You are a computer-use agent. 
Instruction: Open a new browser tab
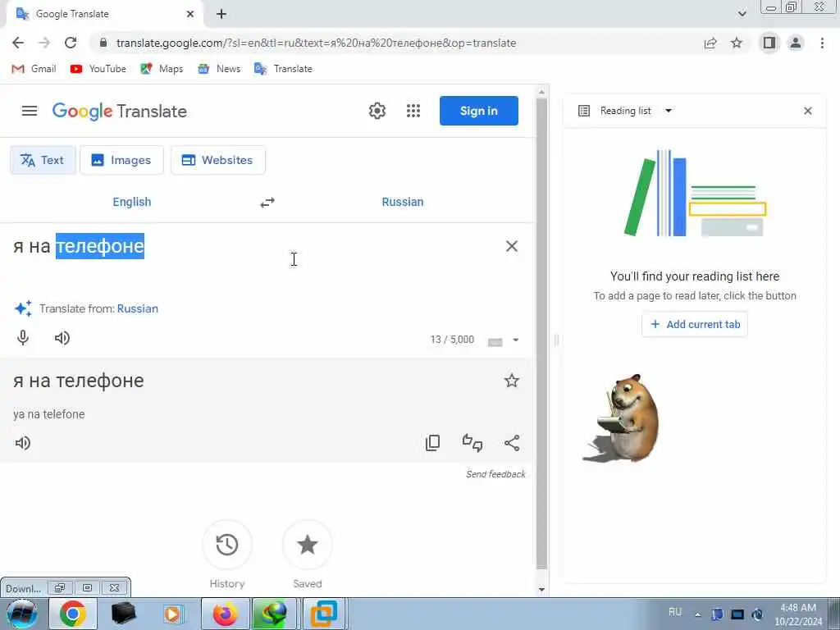[x=221, y=14]
